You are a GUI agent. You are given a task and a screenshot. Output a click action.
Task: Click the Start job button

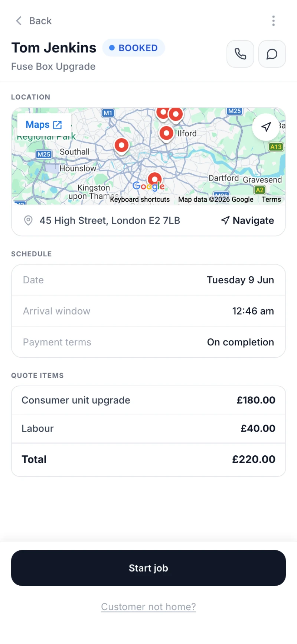coord(148,568)
